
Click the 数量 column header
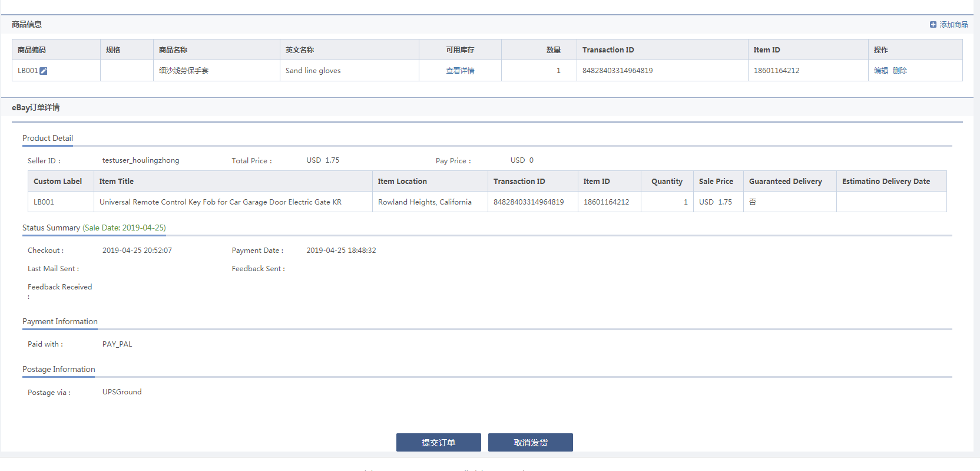click(539, 50)
